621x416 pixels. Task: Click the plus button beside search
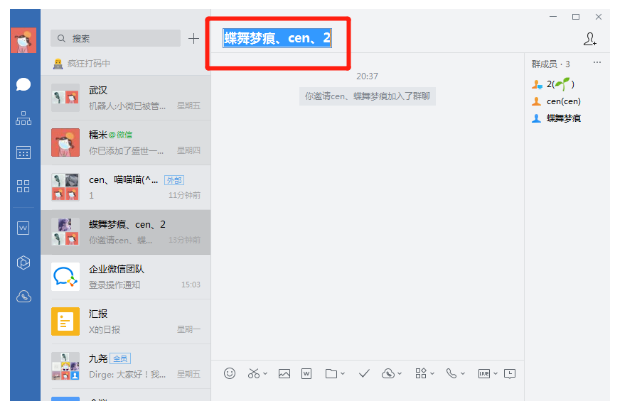tap(193, 38)
